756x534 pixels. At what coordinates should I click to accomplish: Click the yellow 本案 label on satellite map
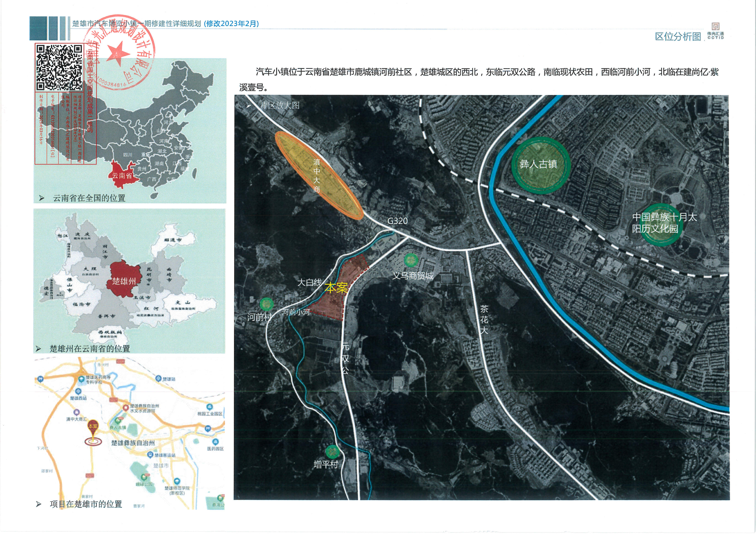pyautogui.click(x=336, y=288)
